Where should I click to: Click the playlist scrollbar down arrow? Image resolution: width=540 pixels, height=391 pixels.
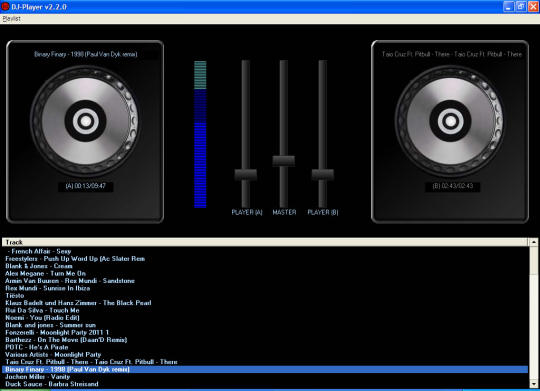tap(533, 384)
